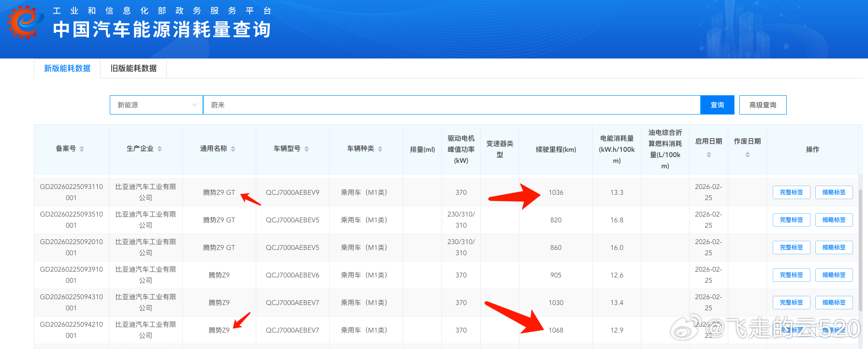868x349 pixels.
Task: Switch to the 旧版能耗数据 tab
Action: pos(133,69)
